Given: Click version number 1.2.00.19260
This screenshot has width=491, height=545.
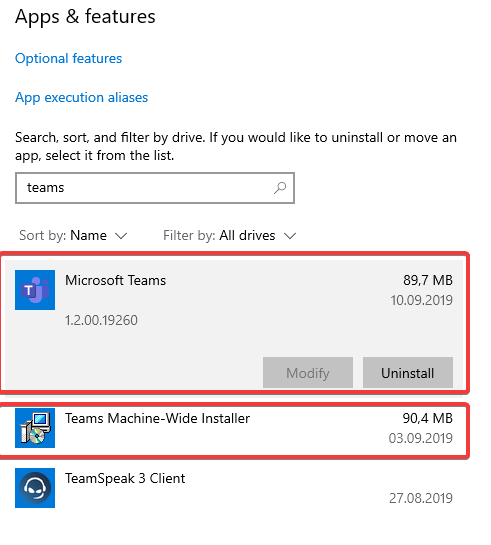Looking at the screenshot, I should pyautogui.click(x=101, y=320).
